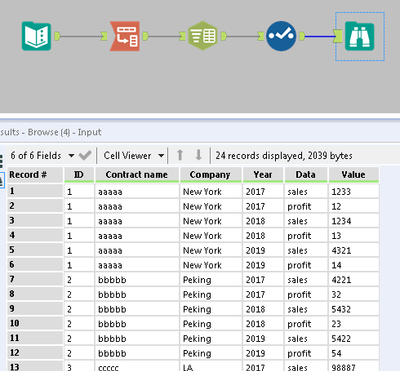Click the value cell 4221
400x371 pixels.
pyautogui.click(x=354, y=280)
